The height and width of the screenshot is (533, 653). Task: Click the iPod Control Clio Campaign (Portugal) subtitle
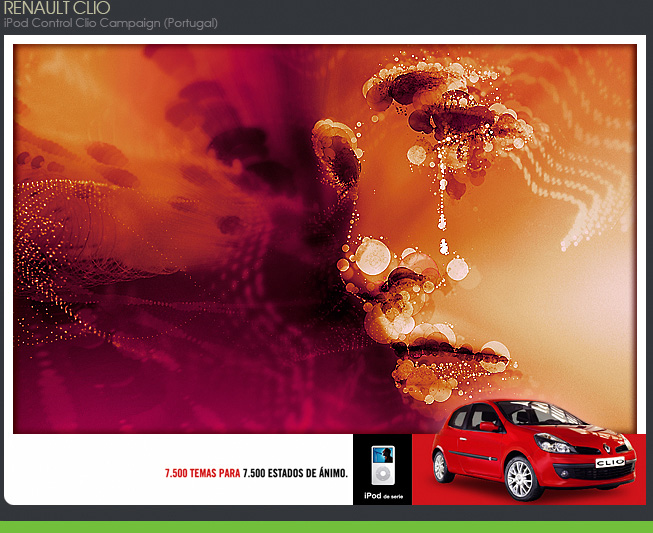click(110, 22)
